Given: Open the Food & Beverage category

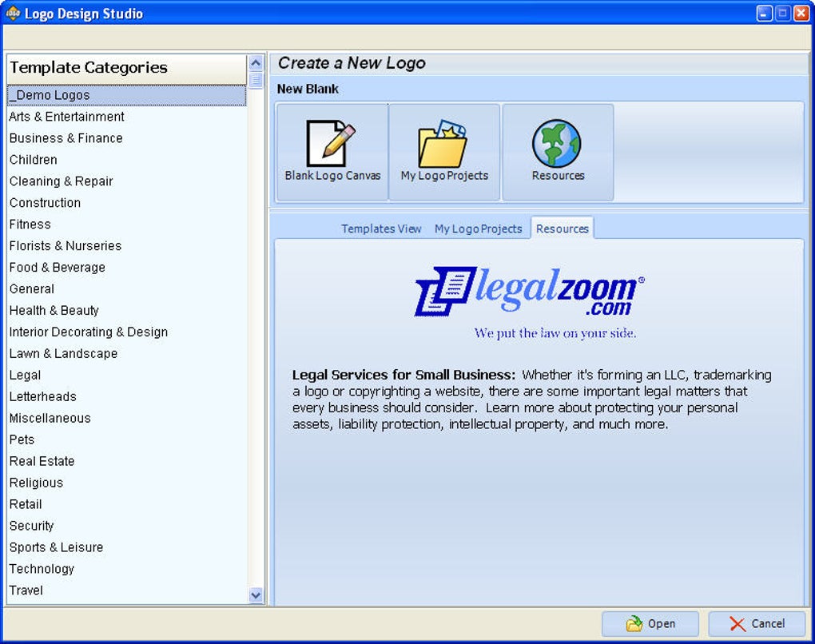Looking at the screenshot, I should [x=126, y=267].
